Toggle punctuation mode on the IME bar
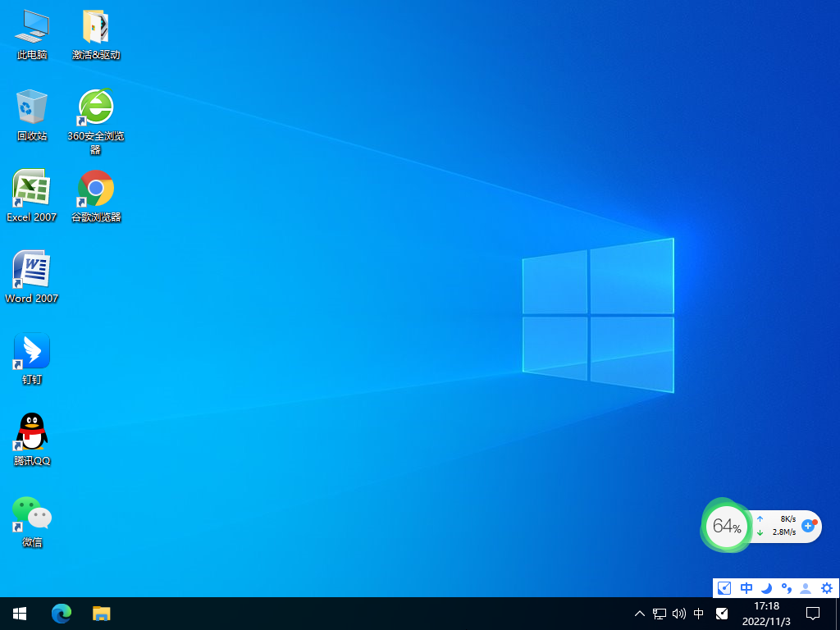 pyautogui.click(x=787, y=588)
